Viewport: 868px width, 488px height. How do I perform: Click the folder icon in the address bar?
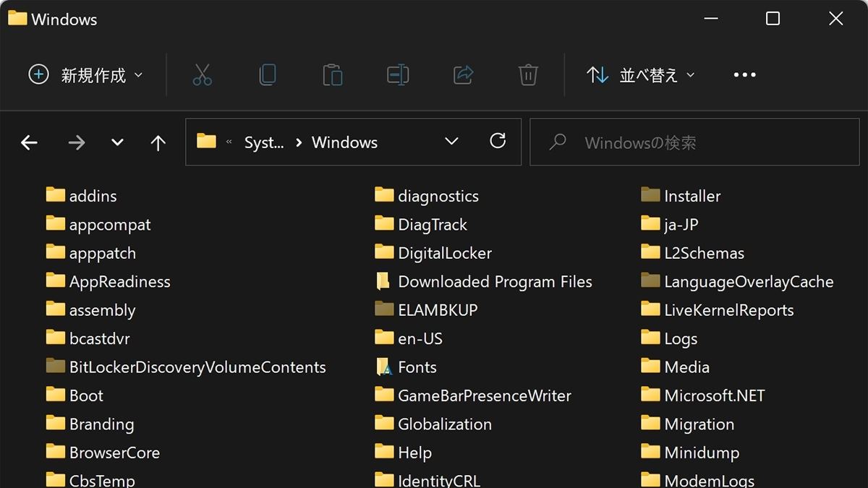pyautogui.click(x=207, y=141)
